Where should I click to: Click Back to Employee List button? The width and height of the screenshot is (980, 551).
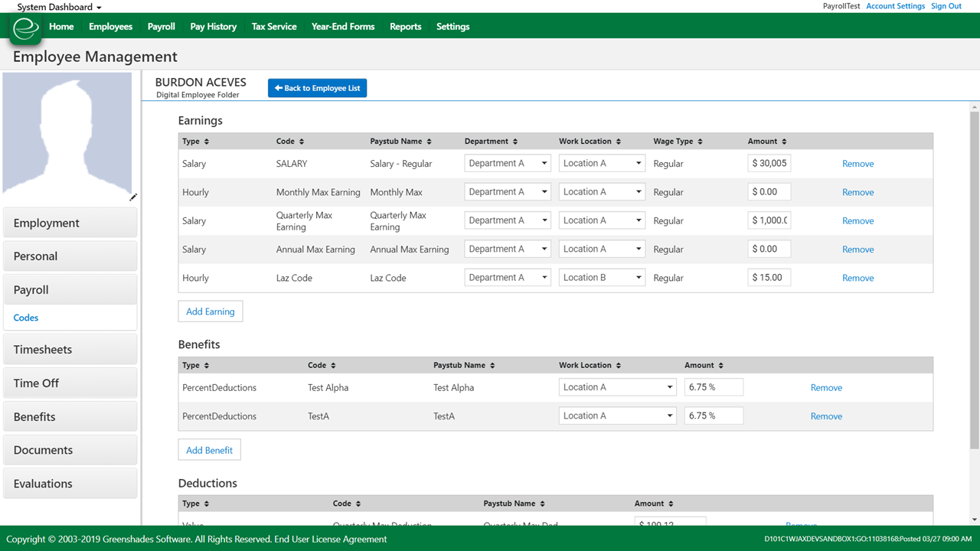(x=317, y=88)
